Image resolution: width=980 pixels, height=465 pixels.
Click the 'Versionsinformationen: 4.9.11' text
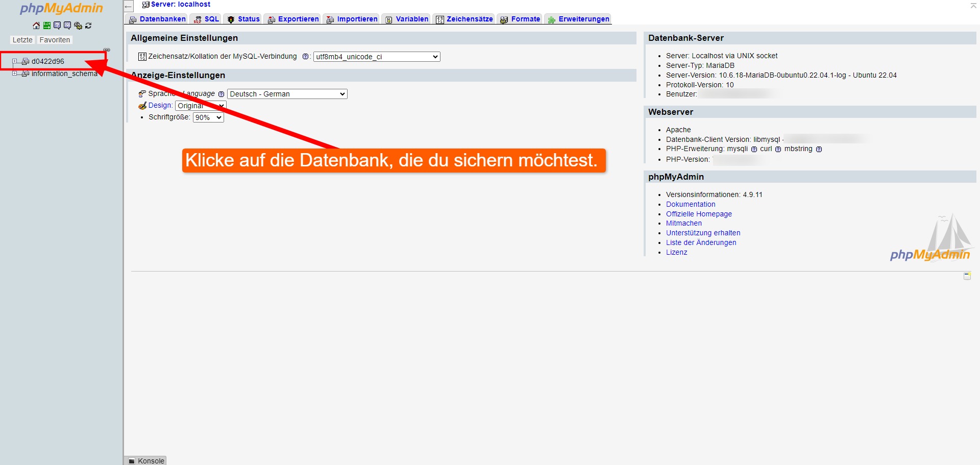pos(714,194)
